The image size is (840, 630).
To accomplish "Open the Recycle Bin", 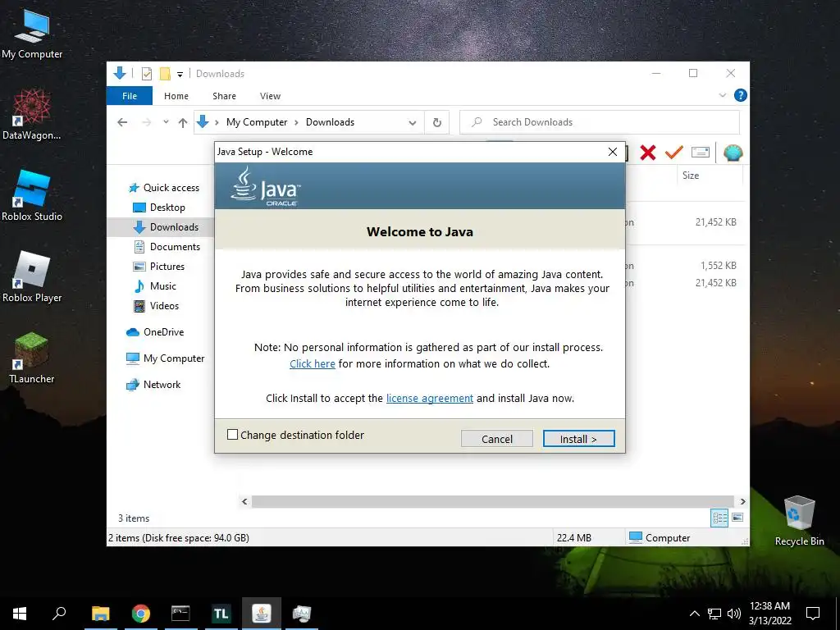I will point(799,521).
